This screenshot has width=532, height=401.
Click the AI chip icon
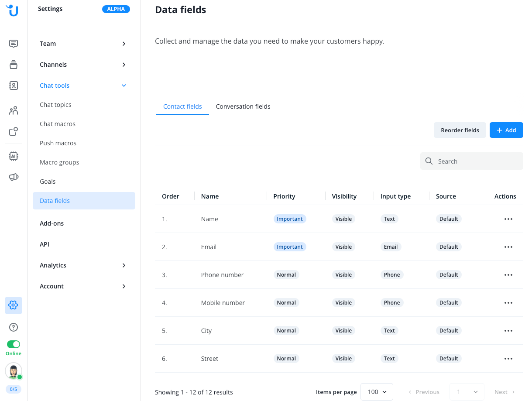(14, 156)
